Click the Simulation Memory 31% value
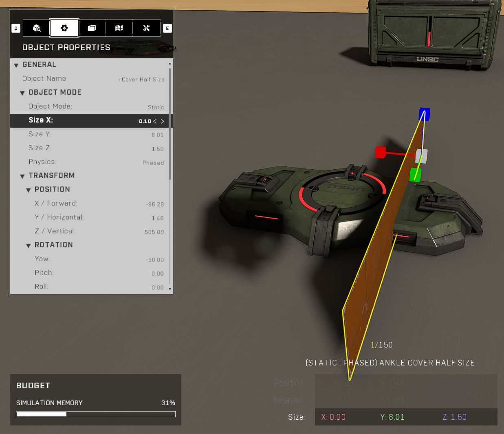The width and height of the screenshot is (504, 434). tap(168, 403)
